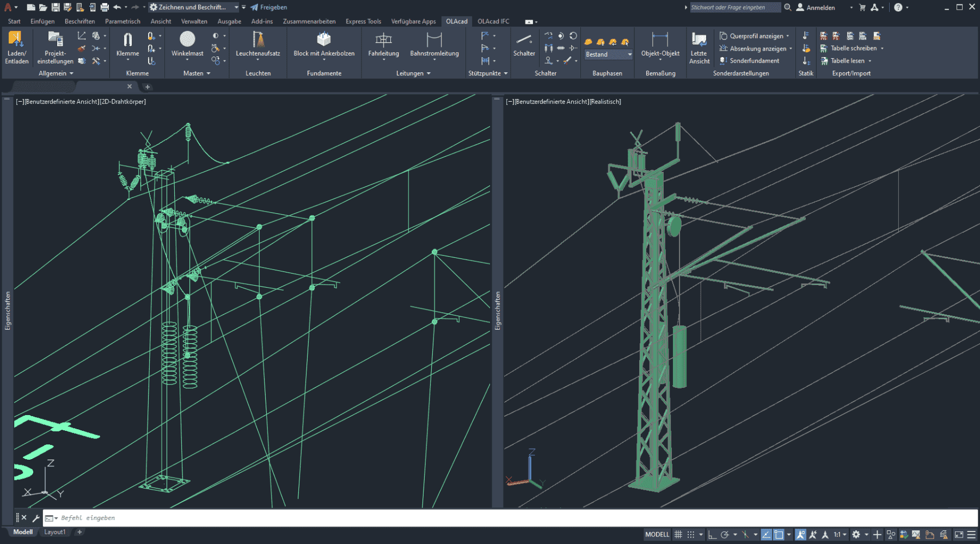Toggle ortho mode in the status bar

712,535
